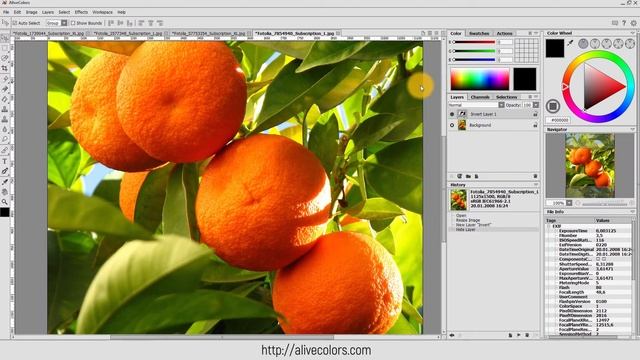640x360 pixels.
Task: Collapse the Navigator panel arrow
Action: pos(632,129)
